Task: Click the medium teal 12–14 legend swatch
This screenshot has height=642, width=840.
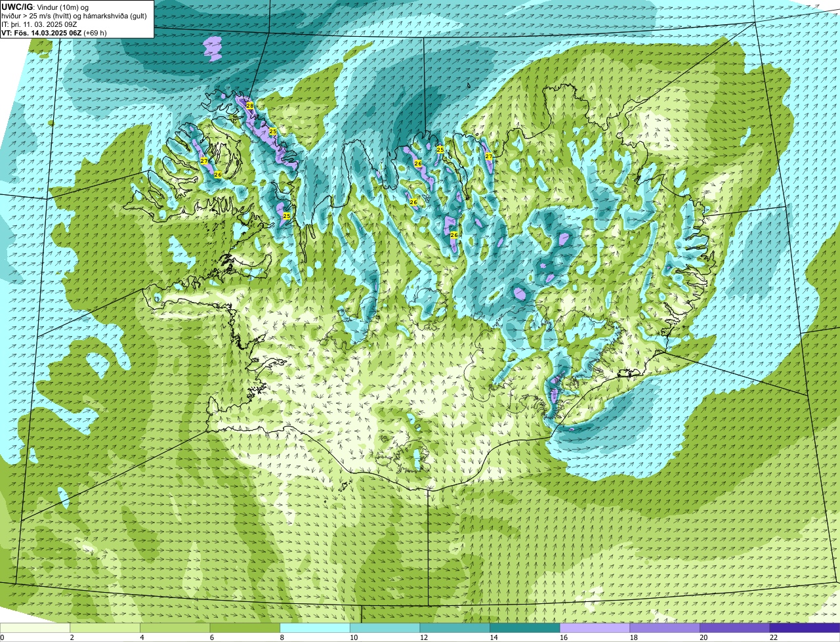Action: (455, 628)
